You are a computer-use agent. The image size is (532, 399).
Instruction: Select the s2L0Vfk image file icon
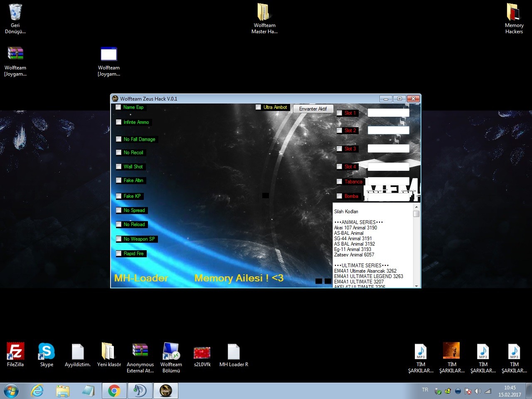(202, 355)
